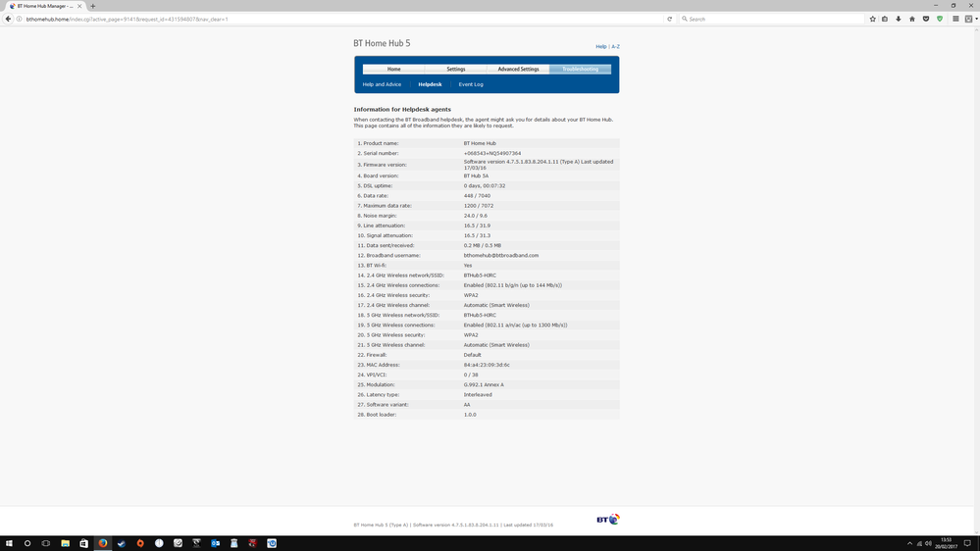The height and width of the screenshot is (551, 980).
Task: Open the Windows Start menu
Action: click(9, 543)
